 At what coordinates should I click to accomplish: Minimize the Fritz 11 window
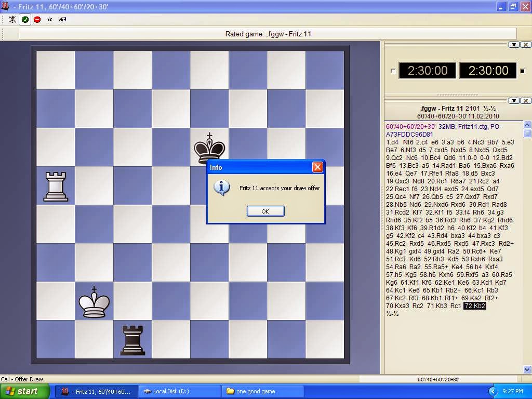pyautogui.click(x=501, y=6)
